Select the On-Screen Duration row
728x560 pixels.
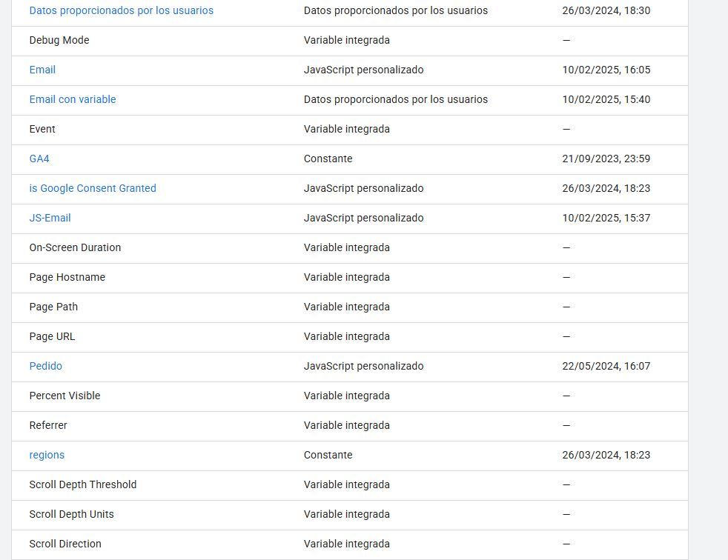point(350,248)
